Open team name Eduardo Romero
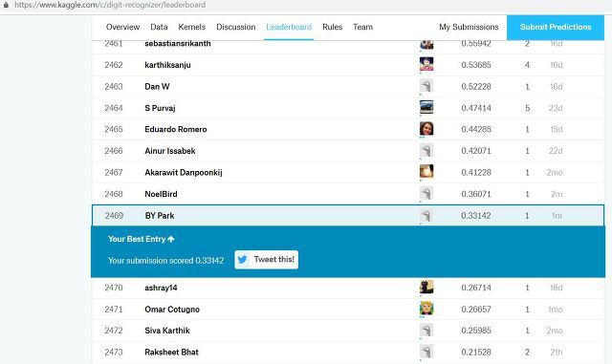This screenshot has width=612, height=364. (176, 129)
